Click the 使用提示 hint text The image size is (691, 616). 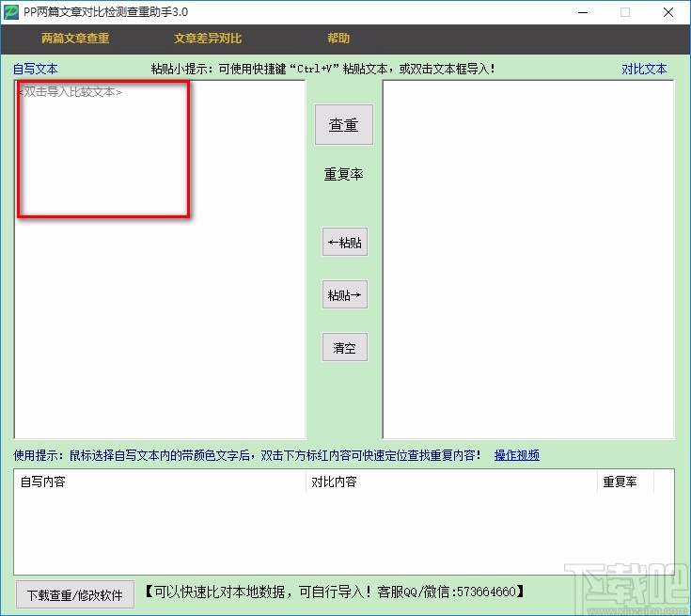pyautogui.click(x=246, y=455)
